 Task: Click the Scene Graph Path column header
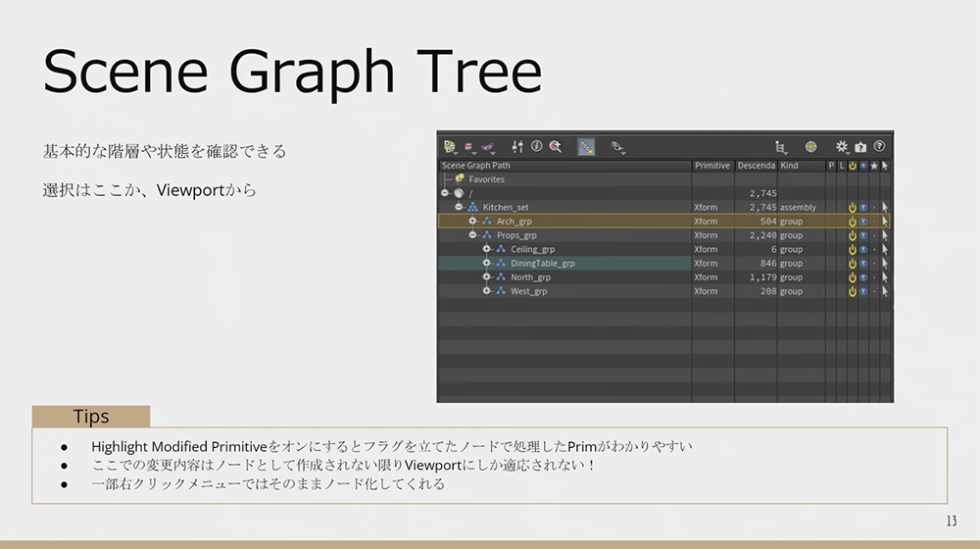point(475,166)
